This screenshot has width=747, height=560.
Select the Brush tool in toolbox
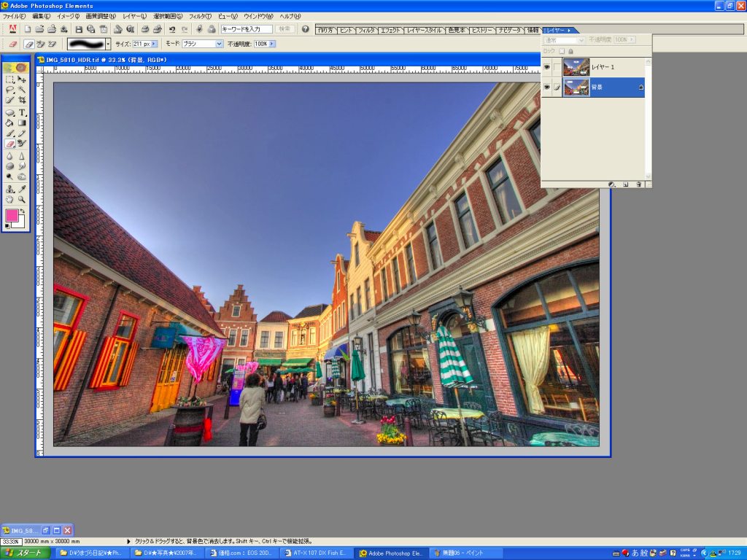tap(9, 133)
